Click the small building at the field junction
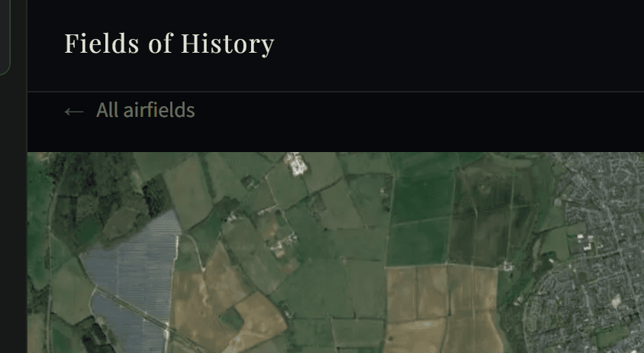 coord(505,267)
